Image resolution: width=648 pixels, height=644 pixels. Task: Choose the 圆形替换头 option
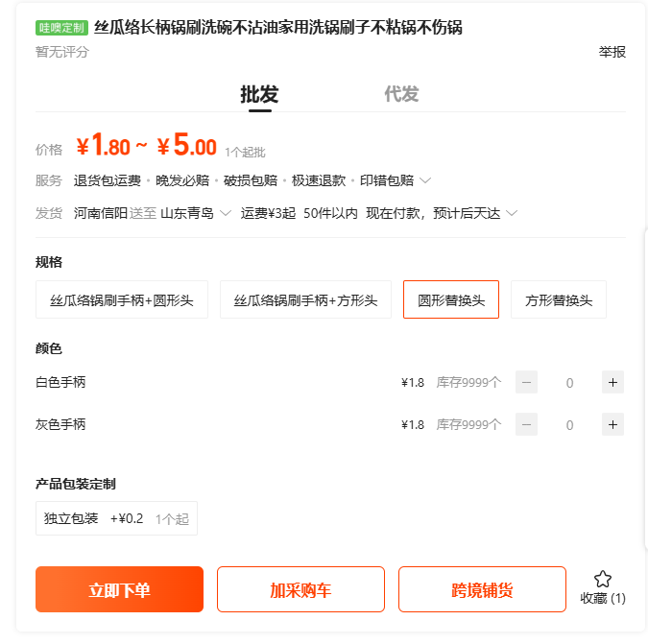click(451, 299)
